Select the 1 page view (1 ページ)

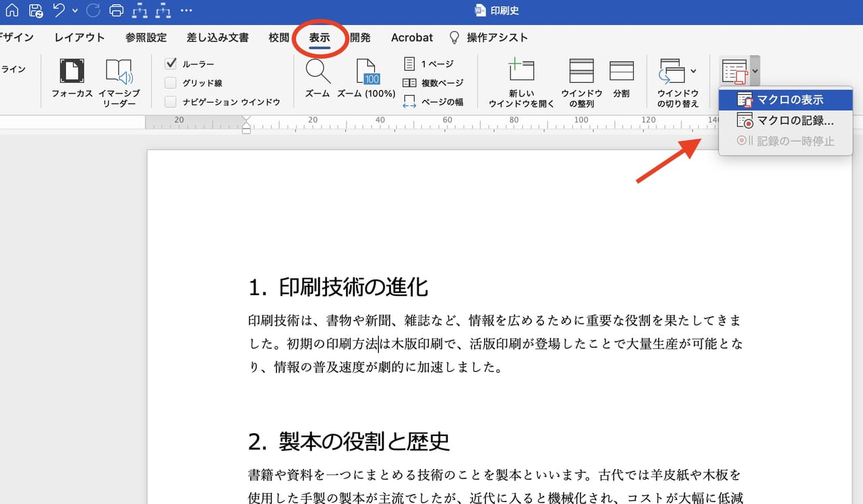pos(429,64)
